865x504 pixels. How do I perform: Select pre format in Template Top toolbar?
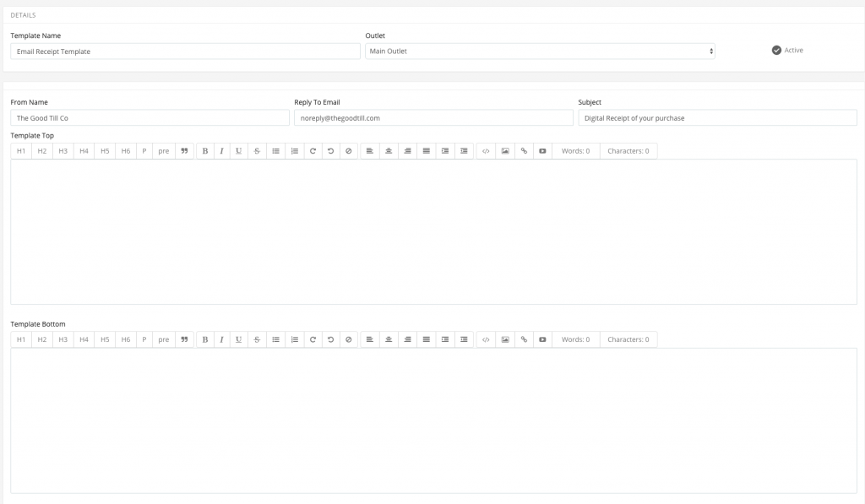163,151
